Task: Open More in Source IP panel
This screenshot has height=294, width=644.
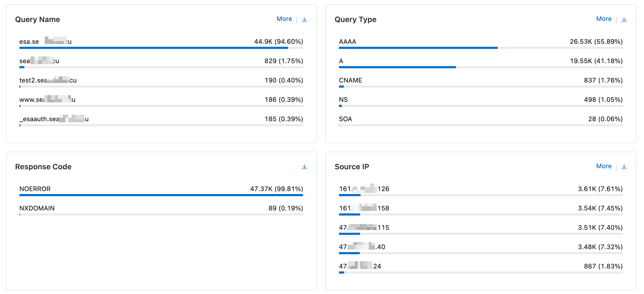Action: [604, 166]
